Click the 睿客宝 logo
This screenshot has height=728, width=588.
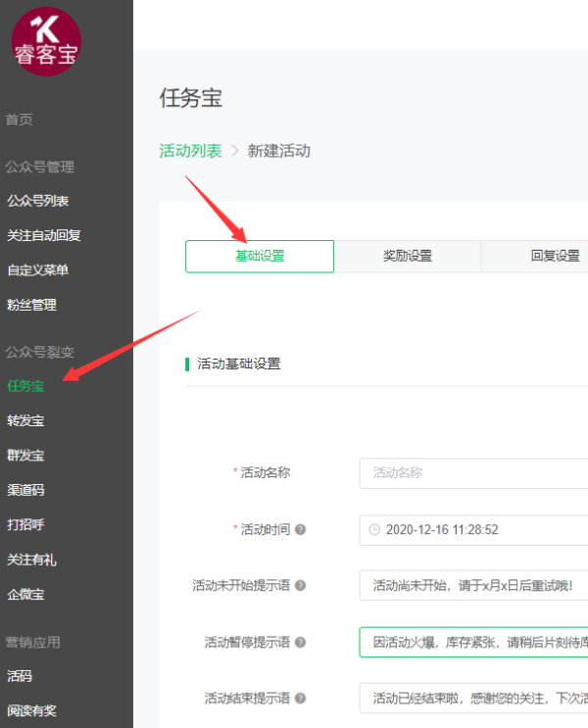46,41
